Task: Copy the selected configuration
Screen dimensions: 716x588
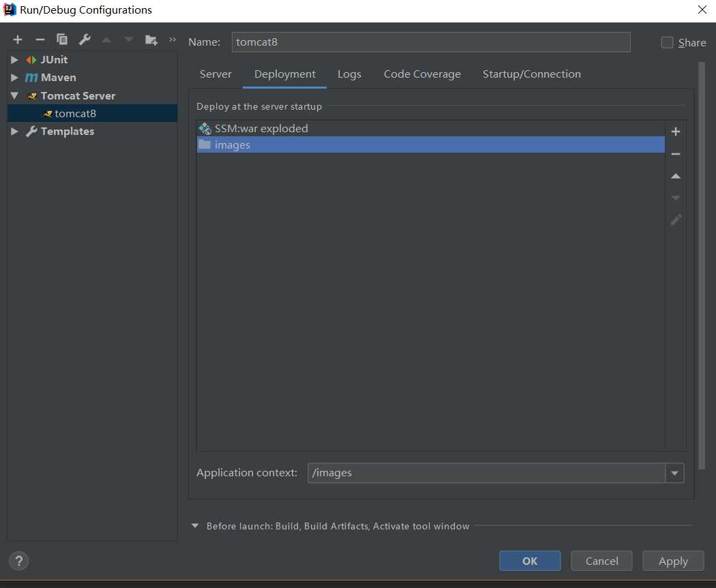Action: click(62, 40)
